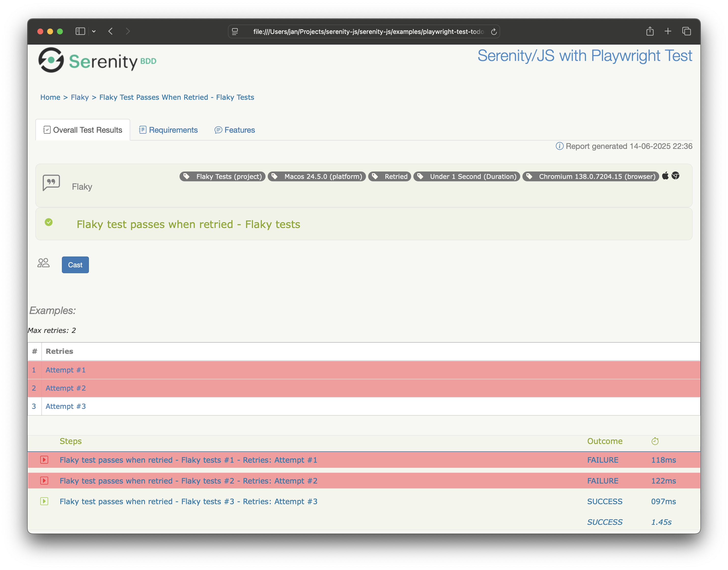Click the cast people icon
Viewport: 728px width, 570px height.
pos(43,263)
